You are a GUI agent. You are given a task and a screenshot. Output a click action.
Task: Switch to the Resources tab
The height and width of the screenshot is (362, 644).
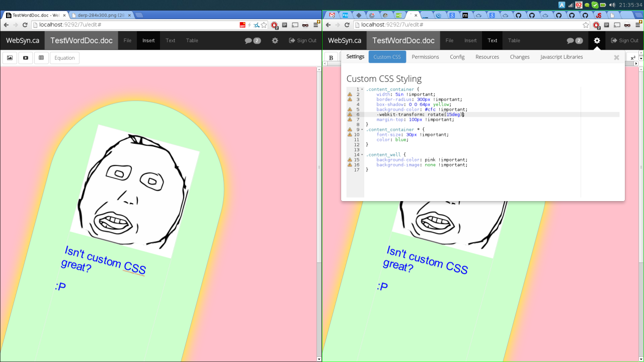(x=488, y=57)
